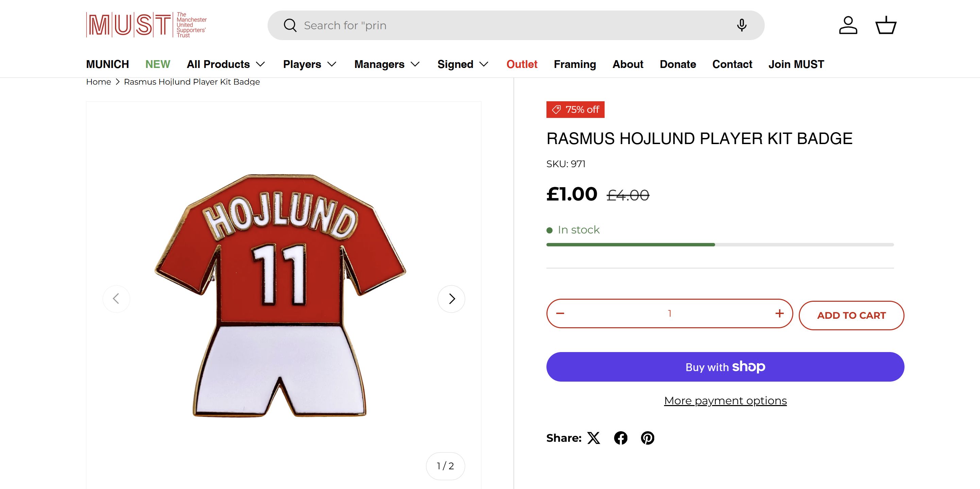980x489 pixels.
Task: Go to previous product image
Action: 116,299
